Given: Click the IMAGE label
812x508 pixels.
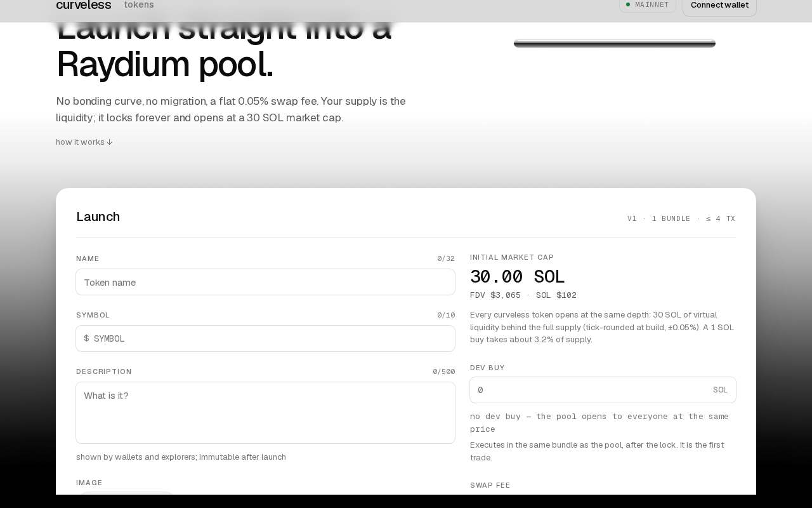Looking at the screenshot, I should 89,483.
